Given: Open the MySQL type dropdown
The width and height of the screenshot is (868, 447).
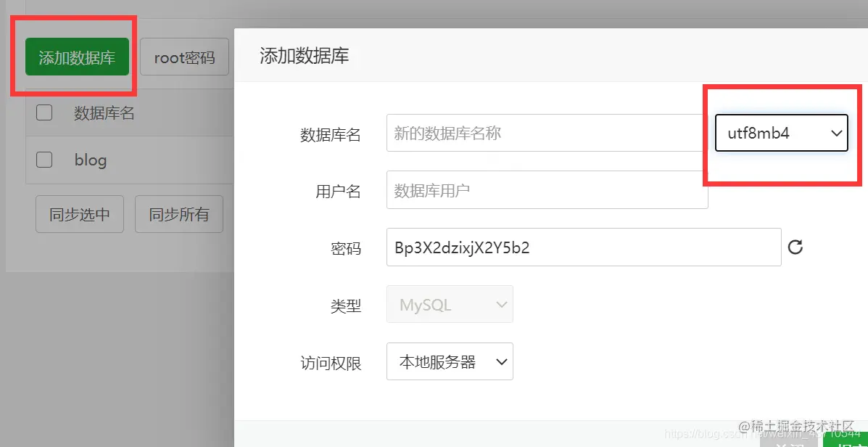Looking at the screenshot, I should tap(450, 304).
